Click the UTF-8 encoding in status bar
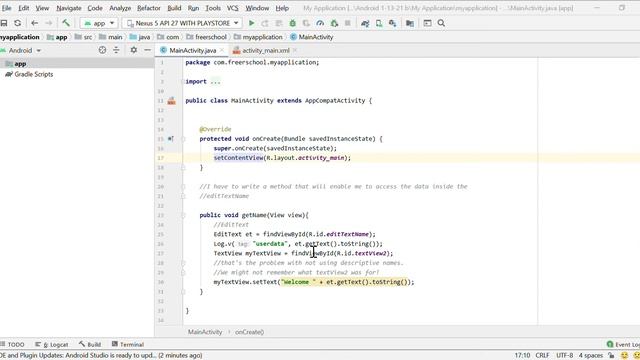This screenshot has height=360, width=640. [564, 356]
